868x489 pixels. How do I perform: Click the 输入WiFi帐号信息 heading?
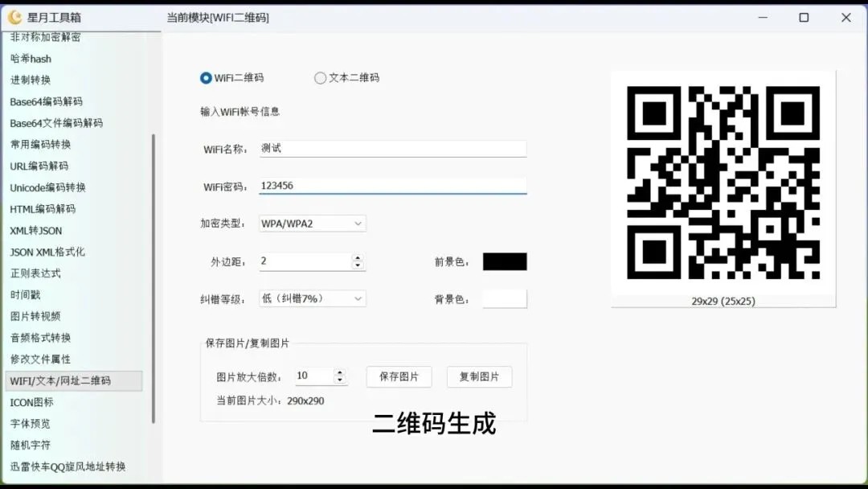pyautogui.click(x=240, y=112)
